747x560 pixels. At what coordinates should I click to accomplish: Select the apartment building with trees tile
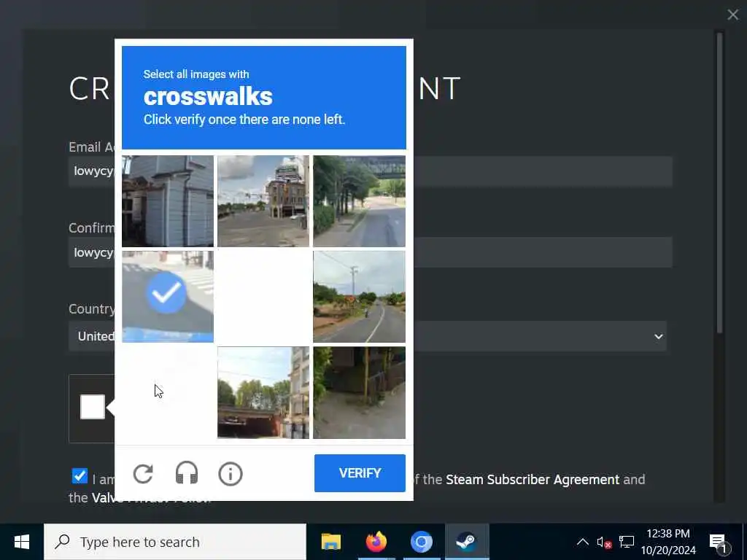point(263,392)
